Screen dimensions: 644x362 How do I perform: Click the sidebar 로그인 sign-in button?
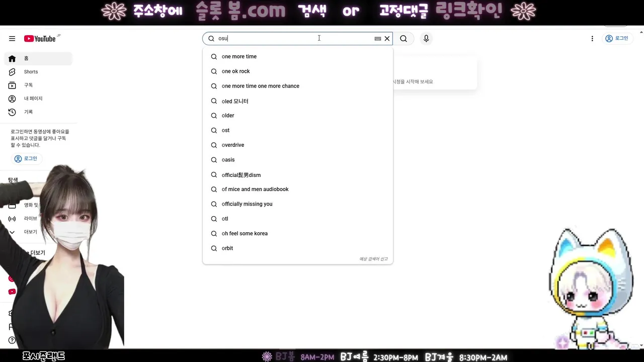click(26, 158)
